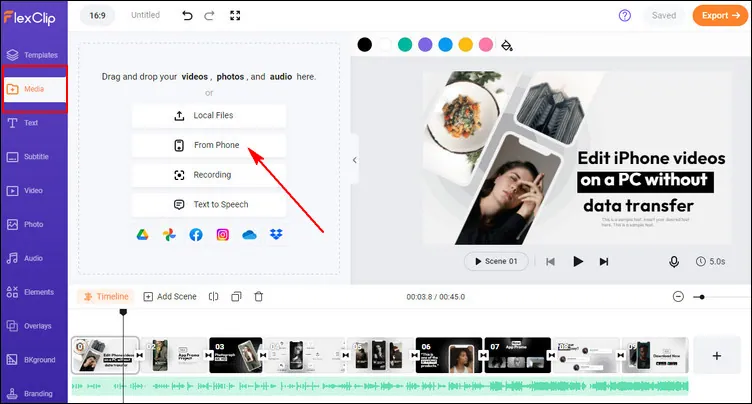Open the Text sidebar panel

pos(23,123)
